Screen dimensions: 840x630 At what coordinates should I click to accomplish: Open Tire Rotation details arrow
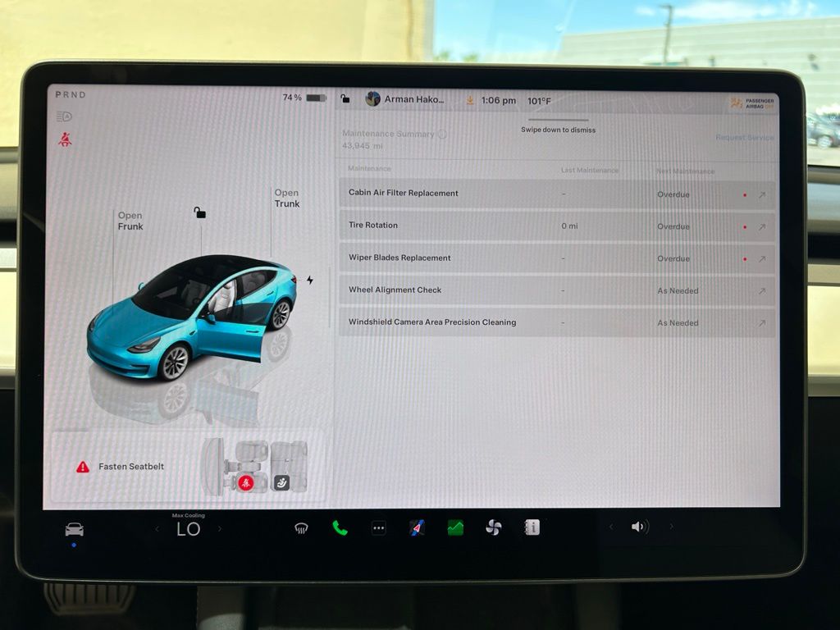(762, 227)
